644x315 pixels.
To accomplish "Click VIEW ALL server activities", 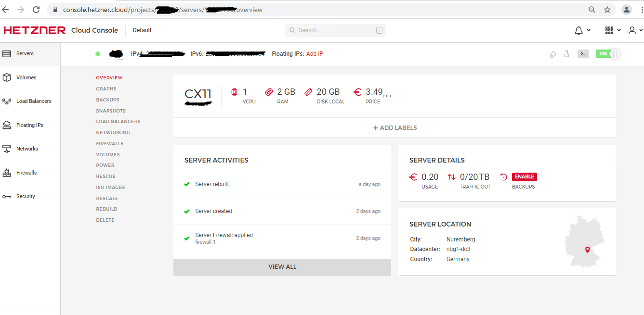I will [x=282, y=267].
